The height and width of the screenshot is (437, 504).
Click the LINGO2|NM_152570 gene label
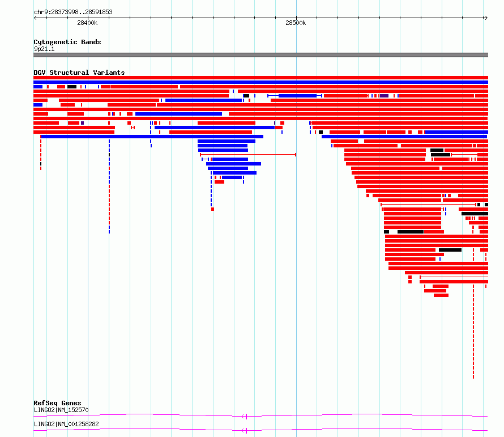[x=61, y=410]
